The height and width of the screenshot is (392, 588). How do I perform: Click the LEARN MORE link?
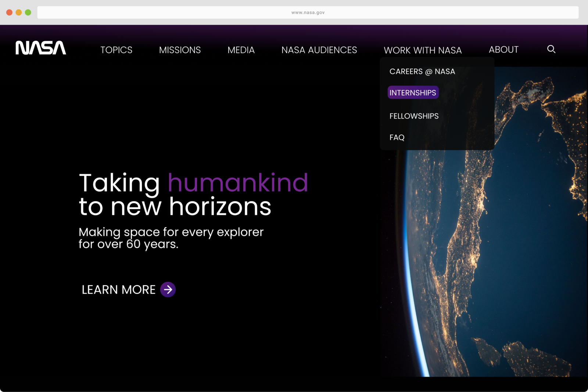point(119,290)
